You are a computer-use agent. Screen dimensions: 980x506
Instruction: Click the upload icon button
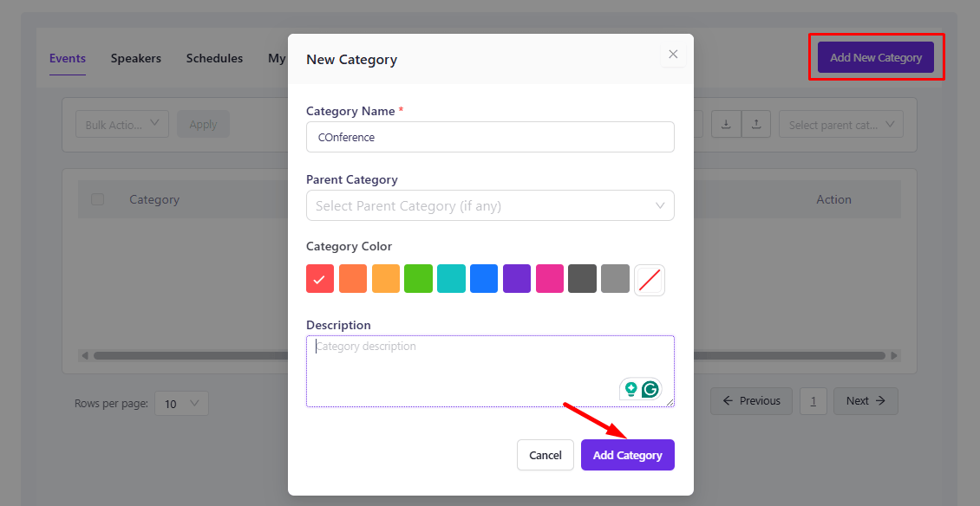[x=755, y=125]
